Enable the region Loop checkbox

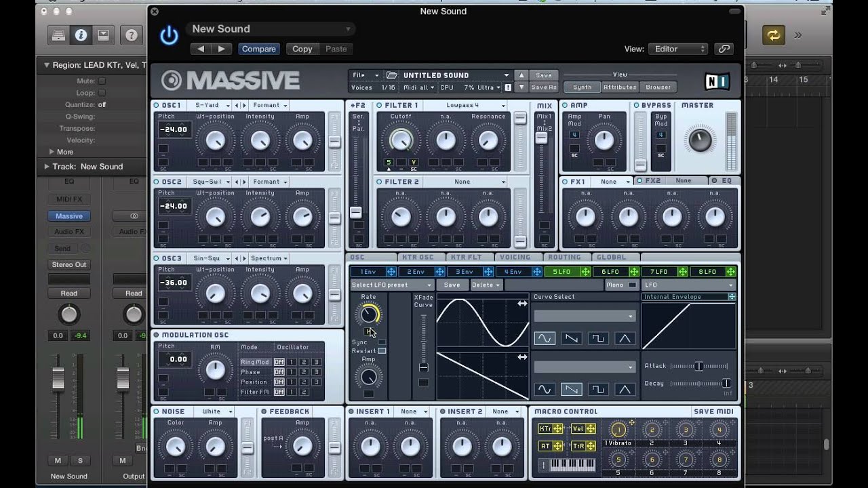click(102, 93)
